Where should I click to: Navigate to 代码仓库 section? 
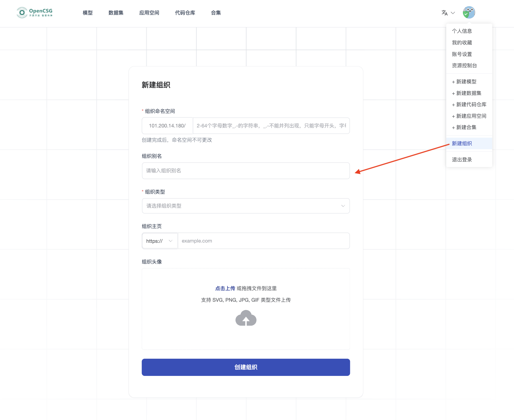coord(185,13)
